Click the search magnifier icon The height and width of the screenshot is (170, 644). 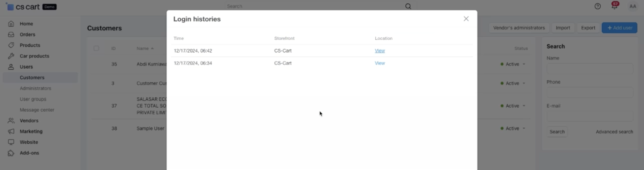click(x=408, y=6)
